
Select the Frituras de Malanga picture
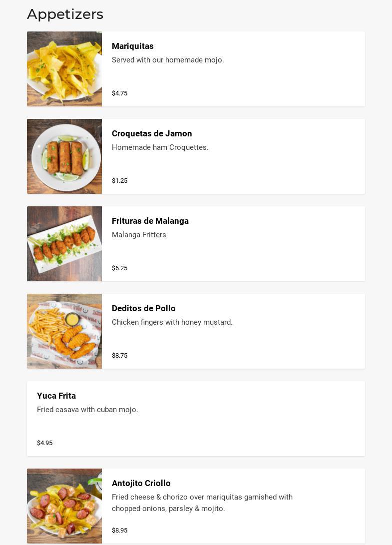(64, 244)
